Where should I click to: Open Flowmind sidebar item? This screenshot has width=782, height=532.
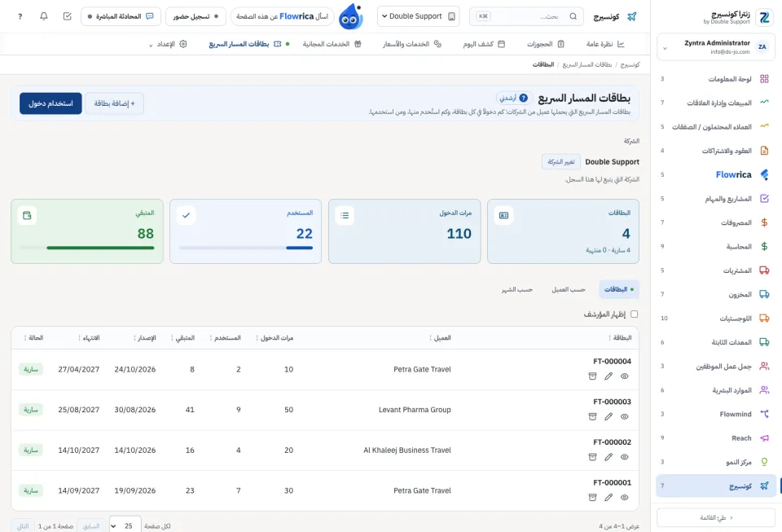point(716,414)
